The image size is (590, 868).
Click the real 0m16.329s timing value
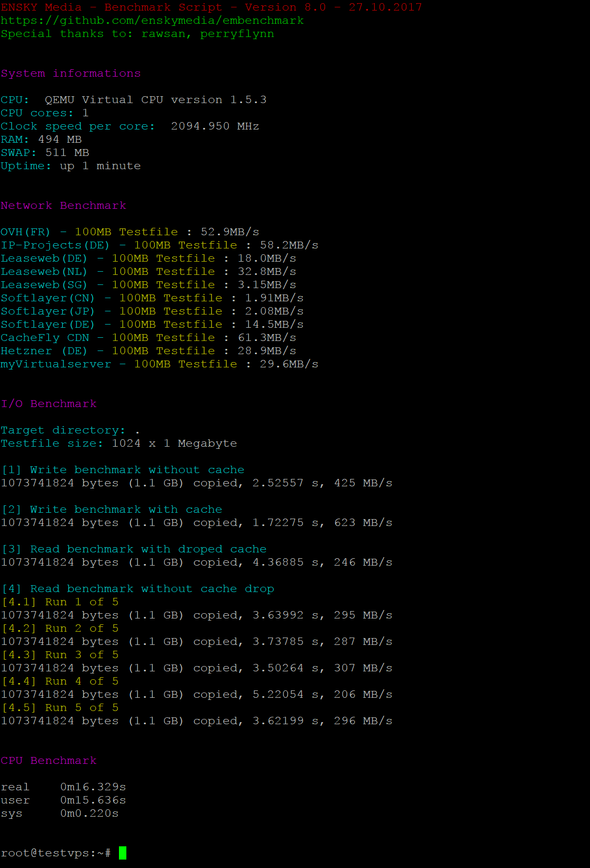coord(93,787)
